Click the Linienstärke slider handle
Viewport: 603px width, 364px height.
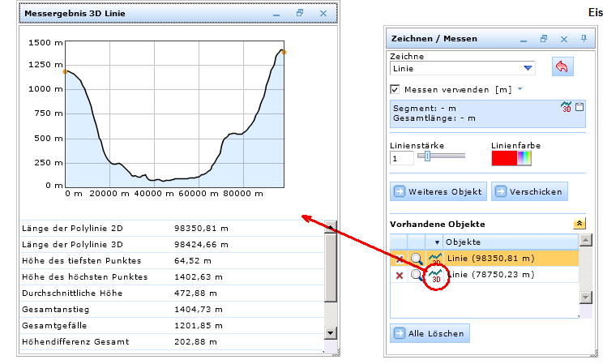[x=427, y=156]
